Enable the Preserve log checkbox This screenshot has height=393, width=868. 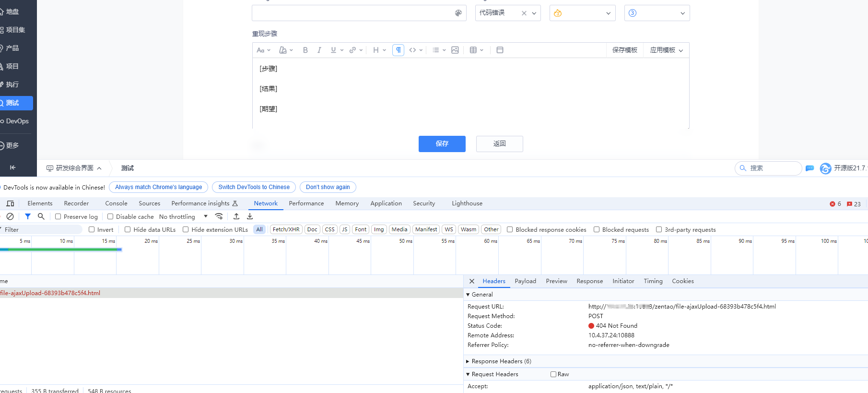(58, 216)
